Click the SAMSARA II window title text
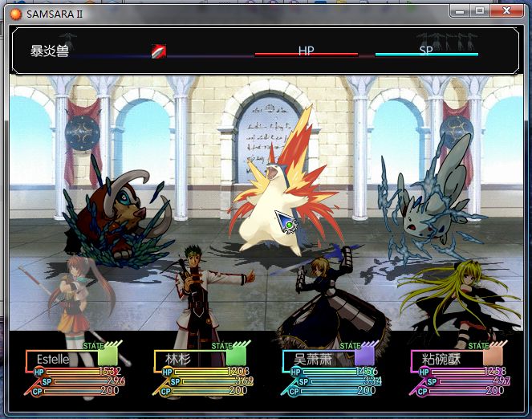The image size is (532, 419). coord(55,14)
